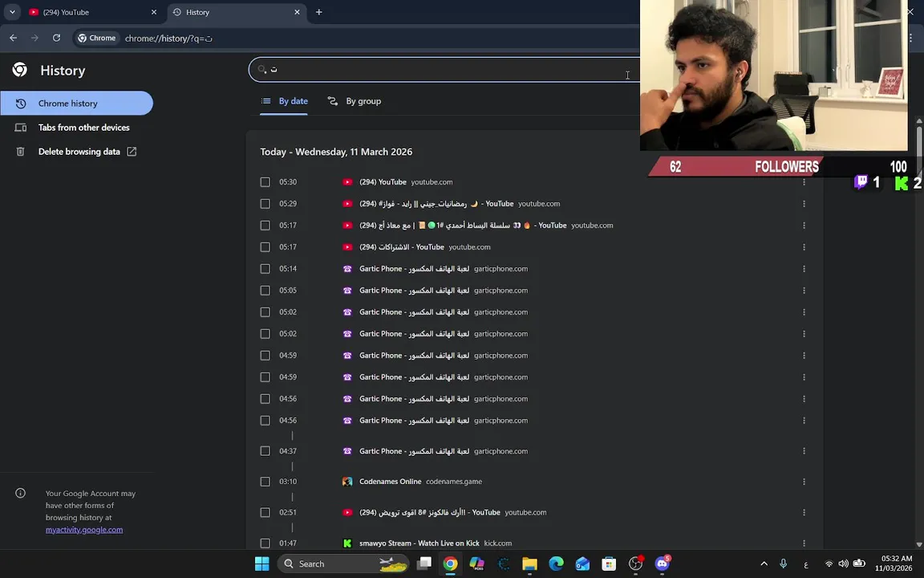Screen dimensions: 924x578
Task: Close the (294) YouTube tab
Action: click(x=154, y=12)
